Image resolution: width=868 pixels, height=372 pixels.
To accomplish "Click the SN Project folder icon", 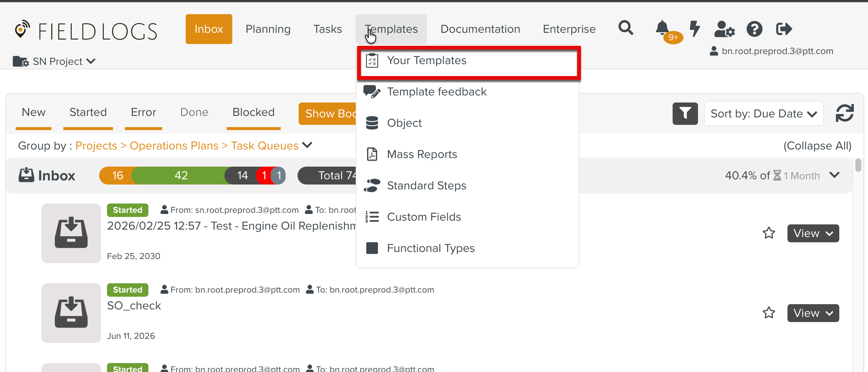I will coord(21,62).
